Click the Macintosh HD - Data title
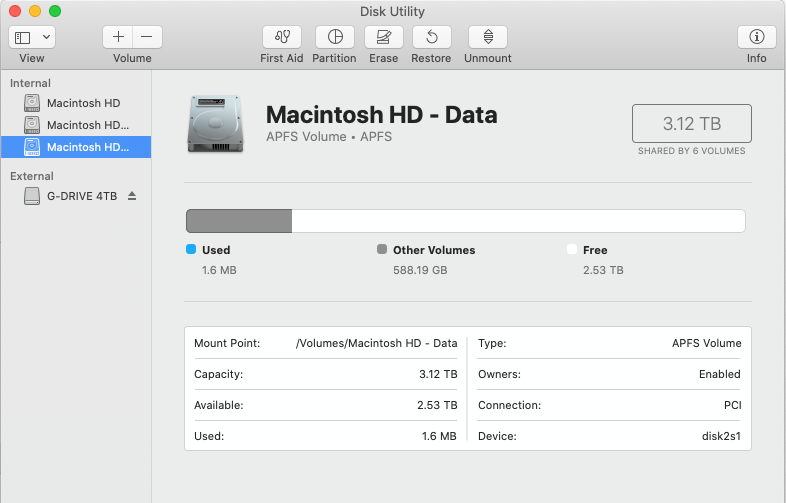 tap(381, 115)
